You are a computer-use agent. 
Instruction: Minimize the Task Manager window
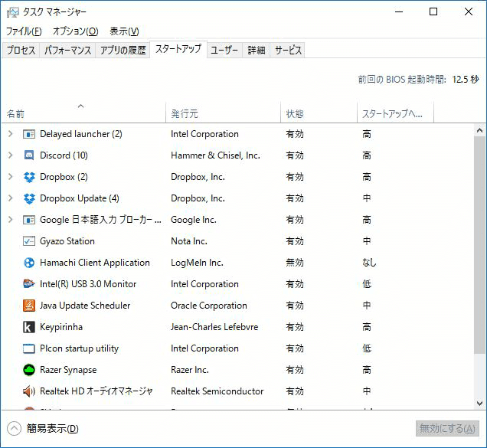[399, 11]
